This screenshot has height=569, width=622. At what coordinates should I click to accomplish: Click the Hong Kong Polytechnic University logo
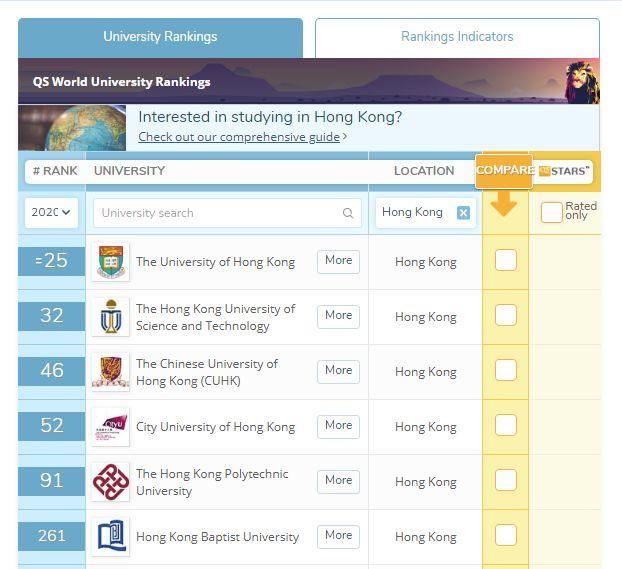111,482
